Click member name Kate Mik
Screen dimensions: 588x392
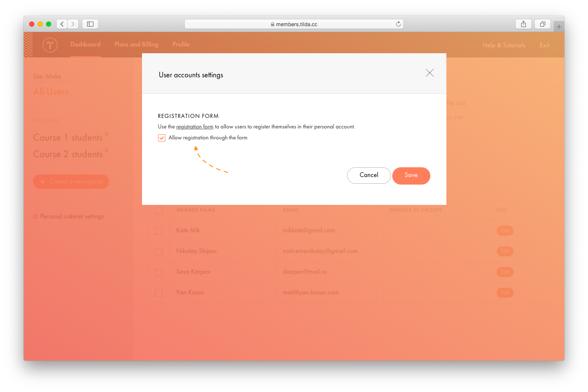[188, 230]
